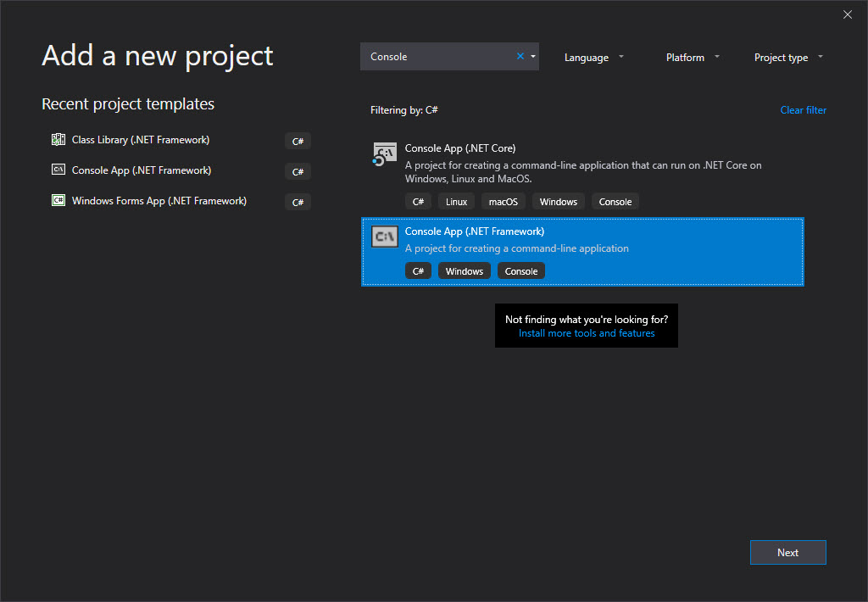Click the macOS tag under .NET Core
The image size is (868, 602).
tap(504, 202)
